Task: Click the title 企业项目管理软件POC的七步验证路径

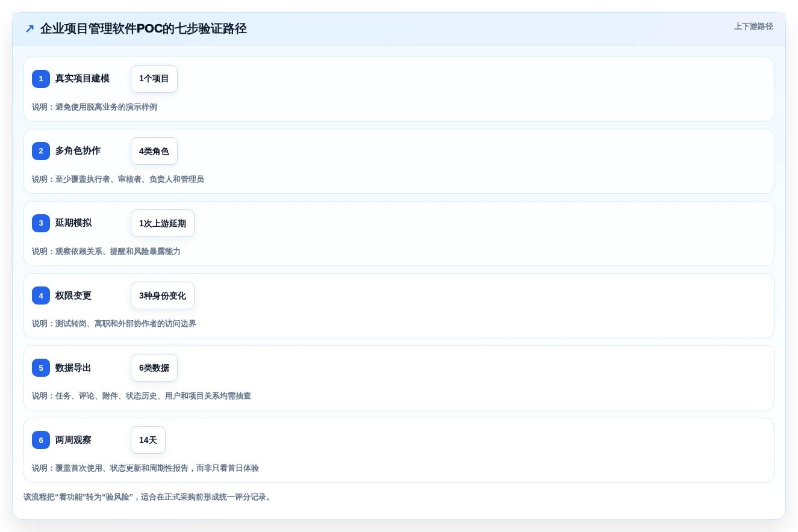Action: coord(143,29)
